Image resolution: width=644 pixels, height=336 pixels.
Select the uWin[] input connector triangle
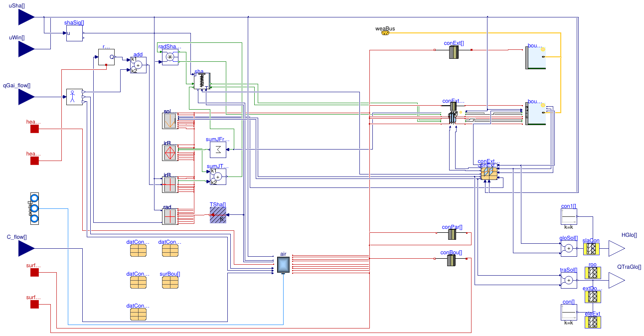point(26,49)
